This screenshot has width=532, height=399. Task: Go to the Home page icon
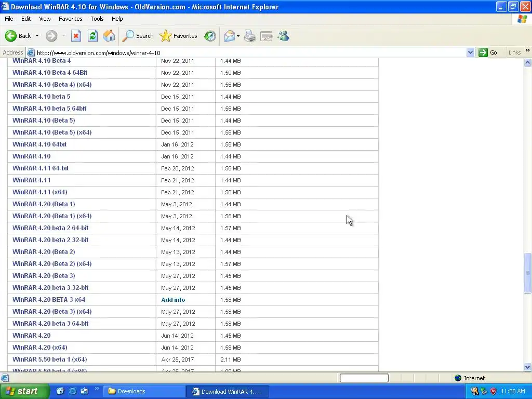[x=109, y=36]
